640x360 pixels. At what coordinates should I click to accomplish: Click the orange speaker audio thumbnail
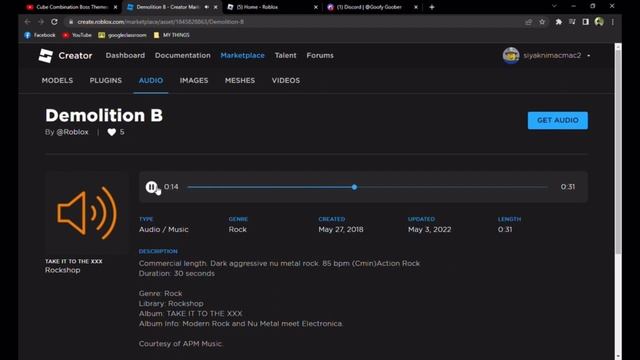point(87,213)
